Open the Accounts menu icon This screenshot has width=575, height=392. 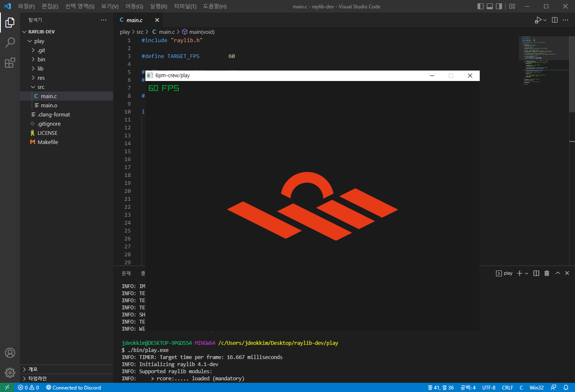click(x=10, y=353)
